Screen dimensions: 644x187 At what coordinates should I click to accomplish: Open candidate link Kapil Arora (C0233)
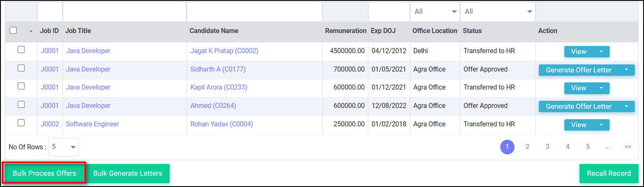(x=218, y=88)
